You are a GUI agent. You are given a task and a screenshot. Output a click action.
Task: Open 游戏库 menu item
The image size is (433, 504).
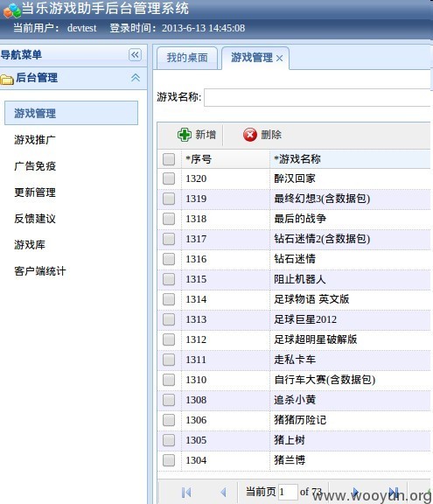[x=30, y=245]
